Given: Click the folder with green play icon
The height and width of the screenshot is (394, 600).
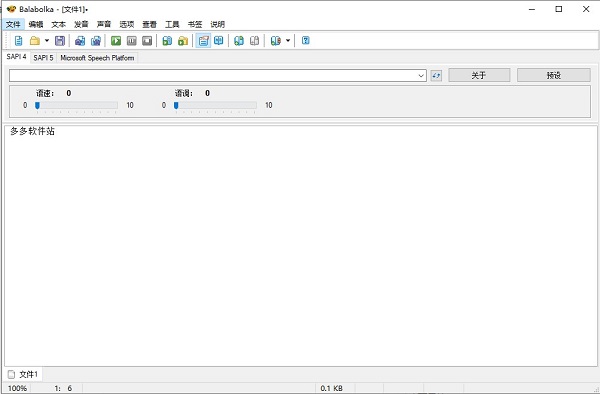Looking at the screenshot, I should [183, 41].
